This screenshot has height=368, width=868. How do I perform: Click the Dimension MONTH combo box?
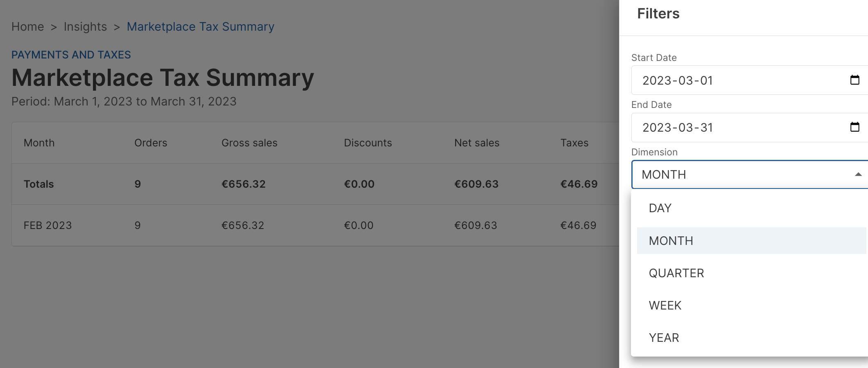(x=737, y=175)
